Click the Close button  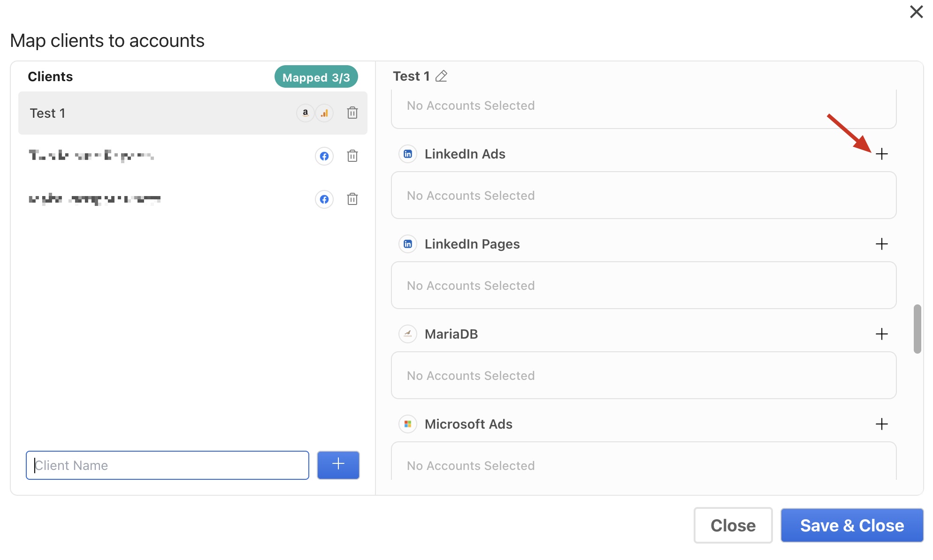[x=733, y=525]
